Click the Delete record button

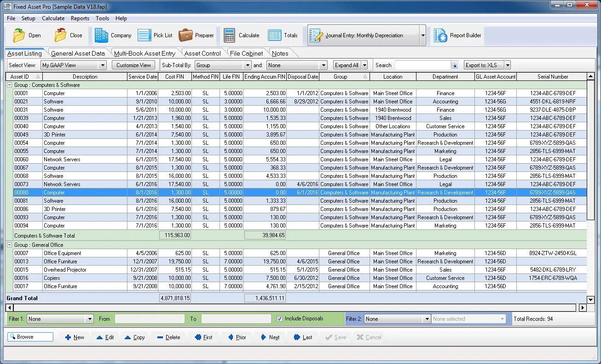click(x=168, y=337)
